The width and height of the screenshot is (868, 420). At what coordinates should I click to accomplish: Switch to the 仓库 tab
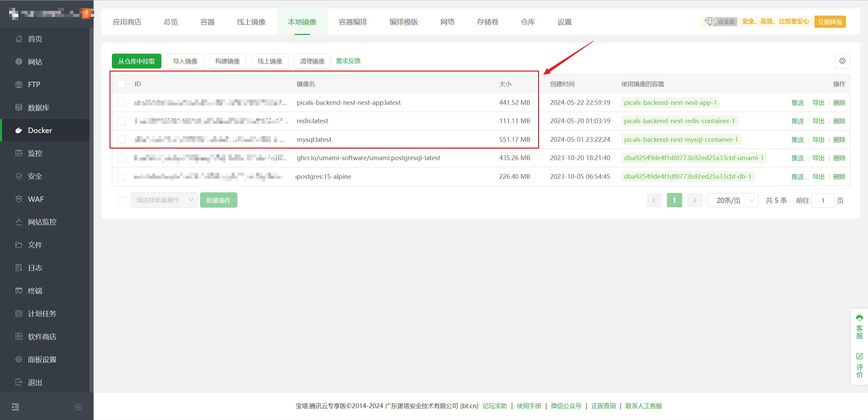click(x=528, y=22)
